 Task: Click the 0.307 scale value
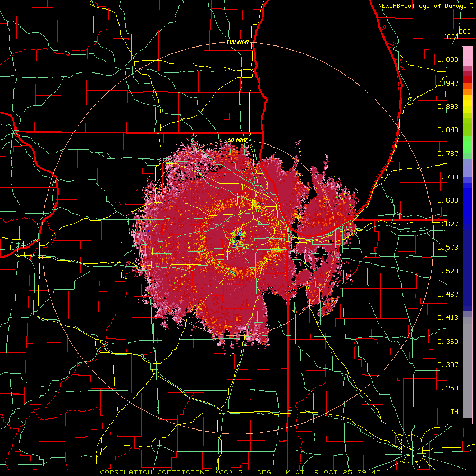pyautogui.click(x=448, y=365)
